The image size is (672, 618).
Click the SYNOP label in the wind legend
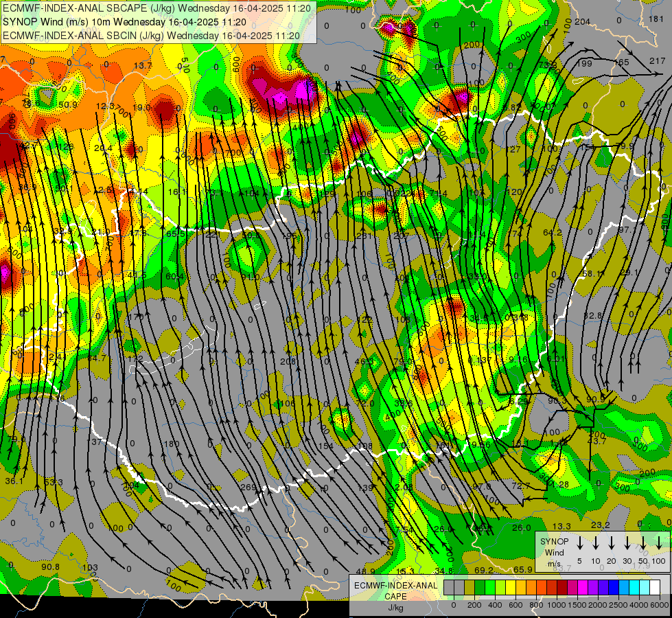click(554, 542)
